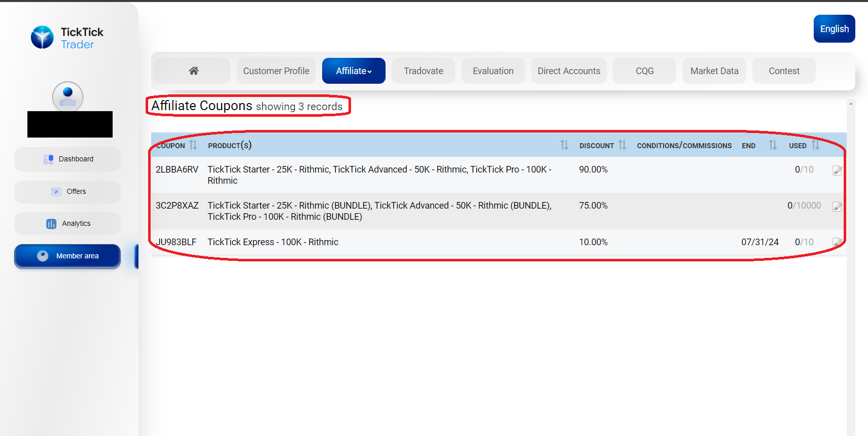Click the Home icon tab
The image size is (868, 436).
click(x=192, y=71)
